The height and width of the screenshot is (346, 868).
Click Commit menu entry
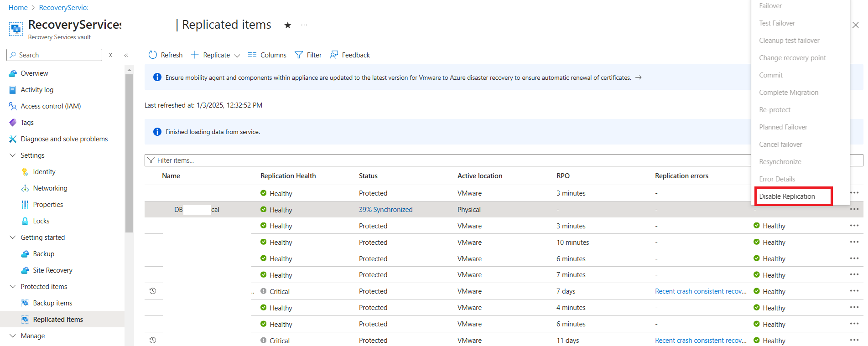click(x=770, y=75)
